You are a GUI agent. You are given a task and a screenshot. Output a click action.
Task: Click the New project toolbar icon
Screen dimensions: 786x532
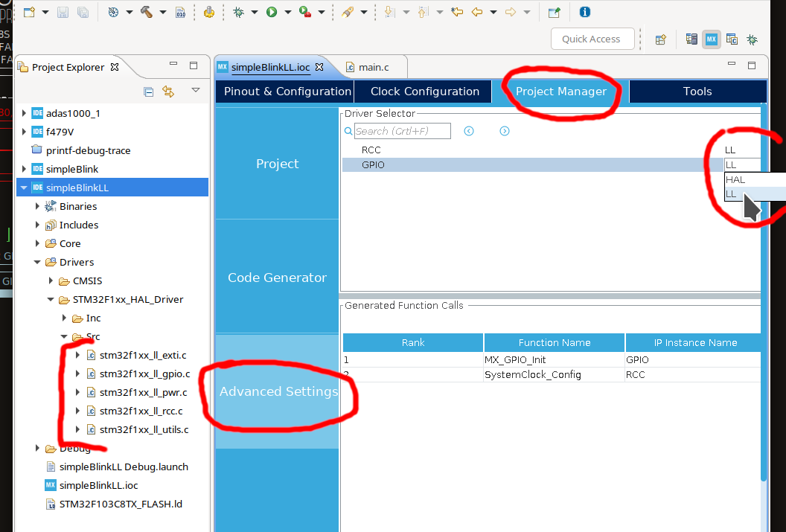(30, 12)
